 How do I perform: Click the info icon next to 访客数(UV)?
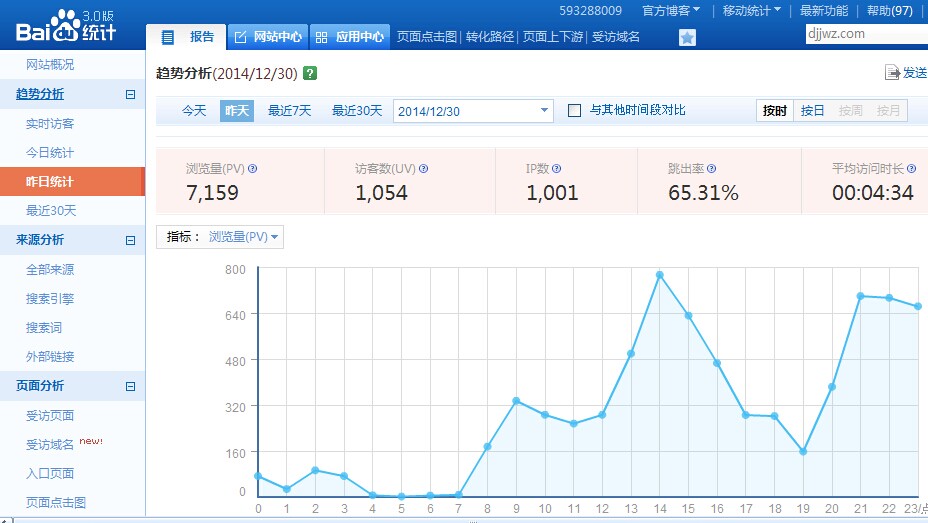423,169
